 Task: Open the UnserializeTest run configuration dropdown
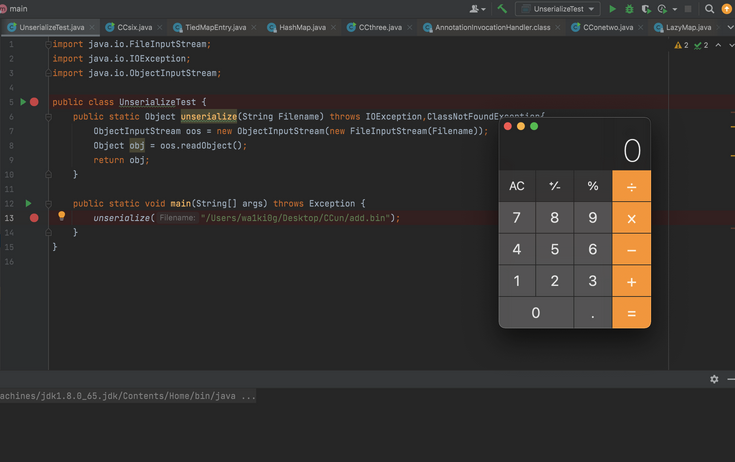tap(558, 9)
